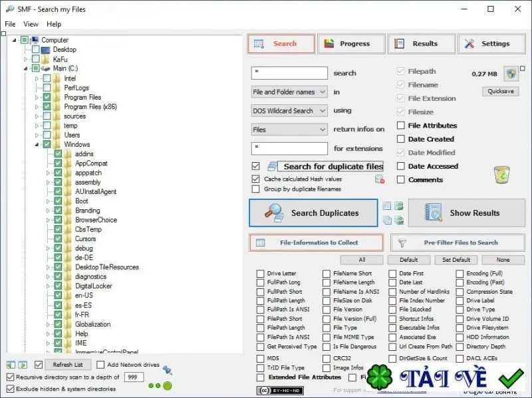Open the File menu
The image size is (532, 398).
click(10, 24)
